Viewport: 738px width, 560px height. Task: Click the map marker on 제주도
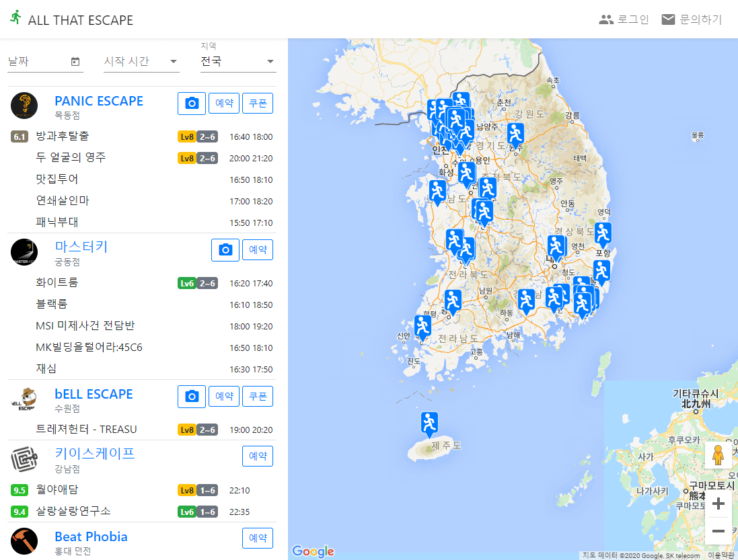[429, 424]
